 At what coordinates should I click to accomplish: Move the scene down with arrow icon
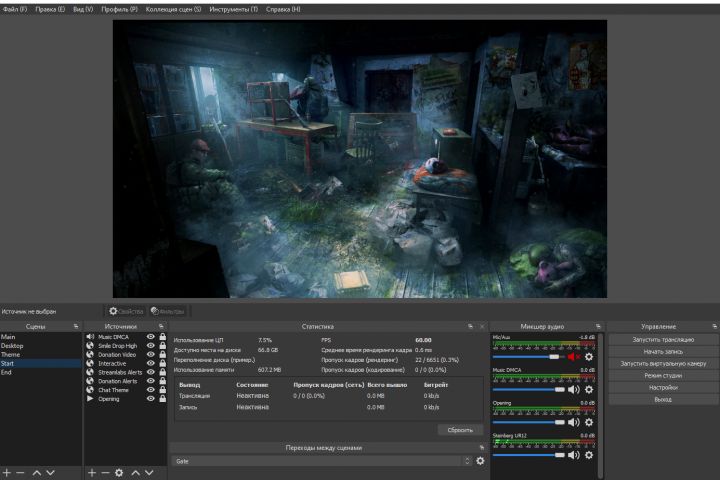coord(51,472)
